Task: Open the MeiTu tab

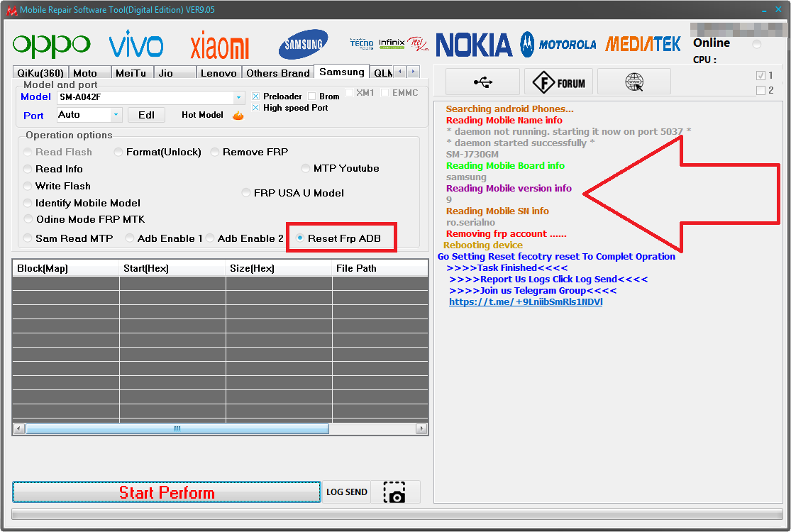Action: coord(132,72)
